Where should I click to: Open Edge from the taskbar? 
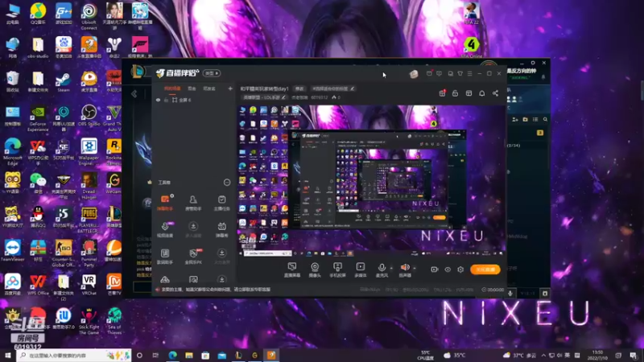coord(172,355)
